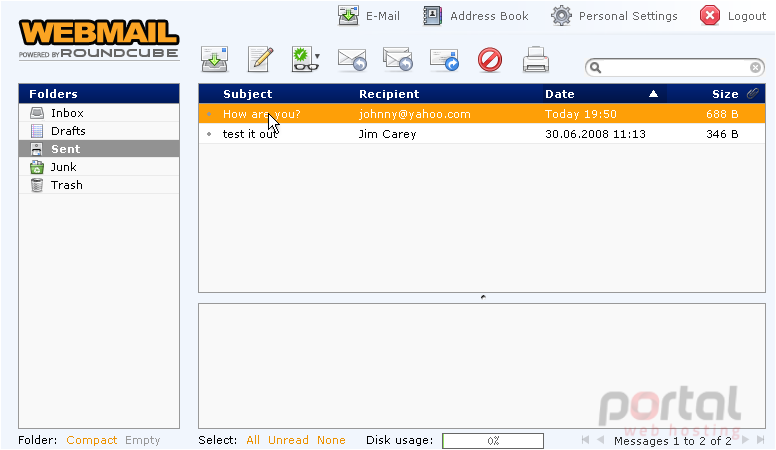The height and width of the screenshot is (450, 776).
Task: Click the Compact folder link
Action: [x=92, y=440]
